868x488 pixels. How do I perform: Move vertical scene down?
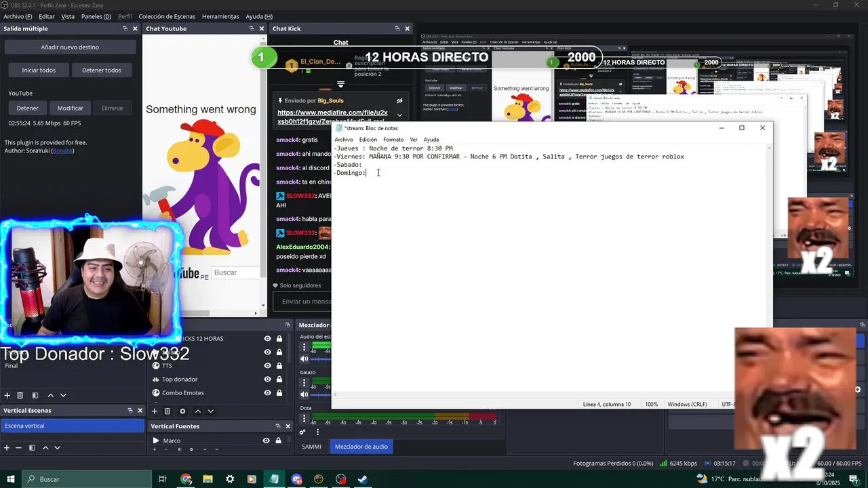tap(58, 447)
